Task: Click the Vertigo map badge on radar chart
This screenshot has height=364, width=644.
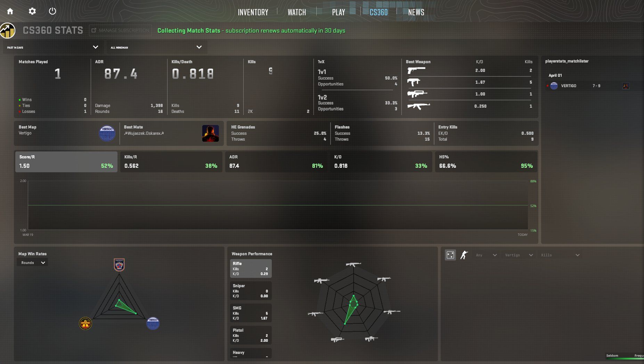Action: point(153,323)
